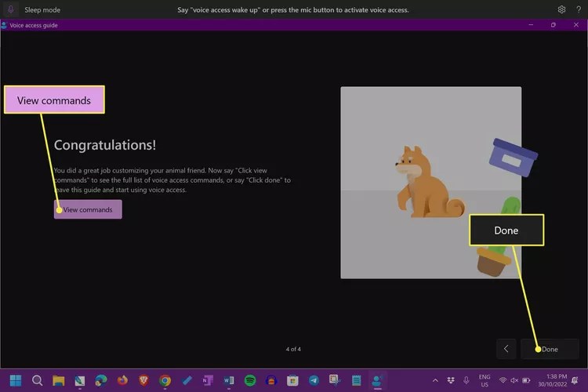The width and height of the screenshot is (588, 392).
Task: Open Spotify from the taskbar
Action: (250, 380)
